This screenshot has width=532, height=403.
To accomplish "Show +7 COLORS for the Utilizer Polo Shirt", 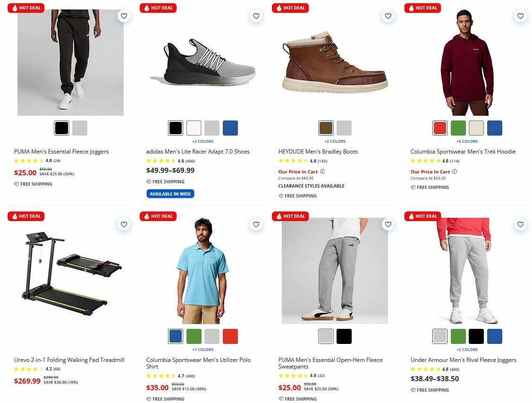I will [203, 349].
